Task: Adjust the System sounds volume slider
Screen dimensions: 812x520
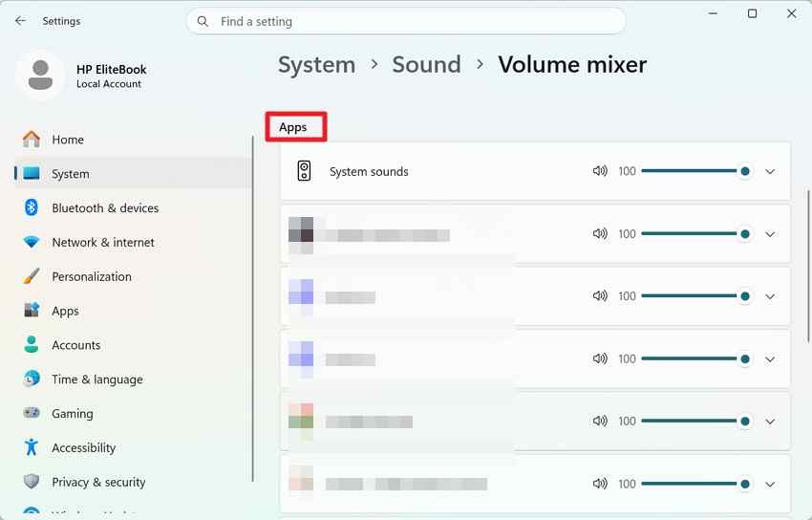Action: (x=695, y=171)
